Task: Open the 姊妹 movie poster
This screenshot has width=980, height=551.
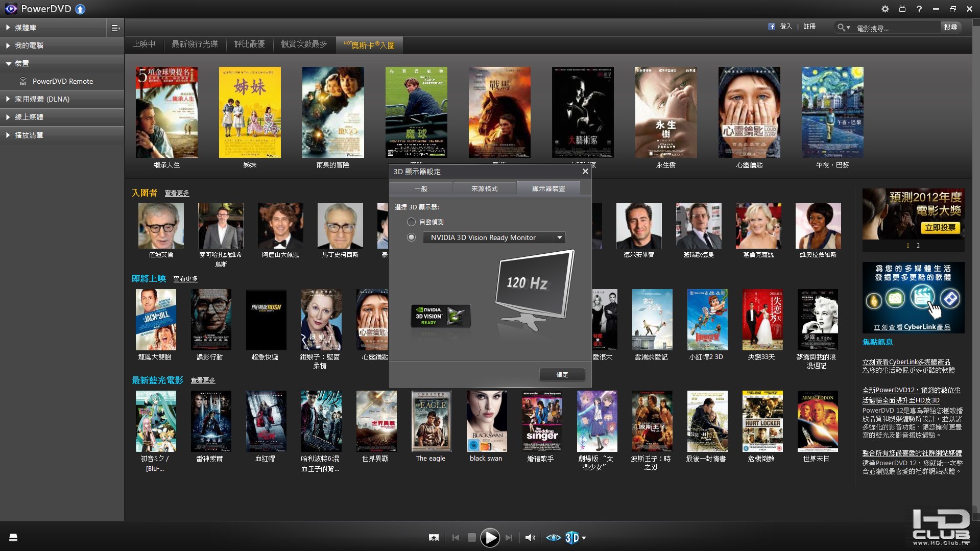Action: pyautogui.click(x=250, y=112)
